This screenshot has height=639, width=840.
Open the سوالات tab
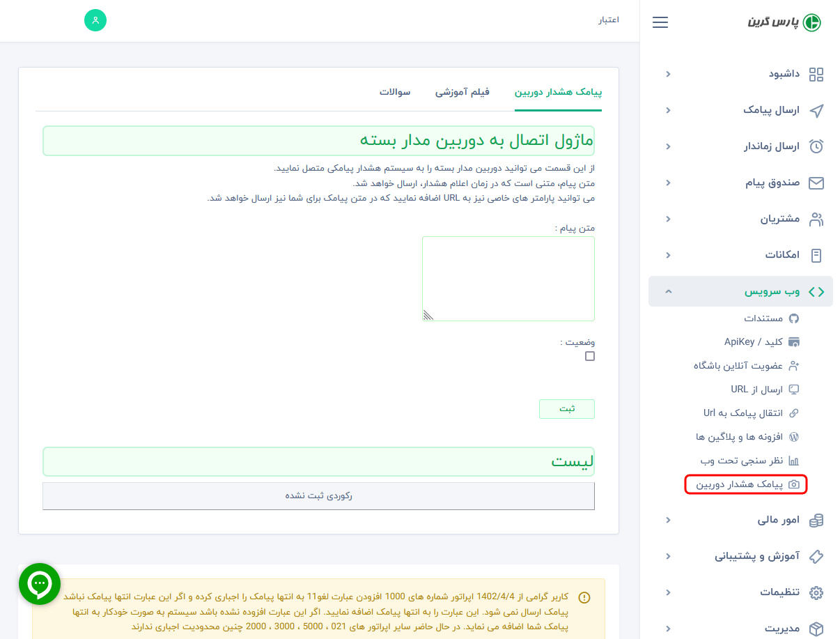395,91
